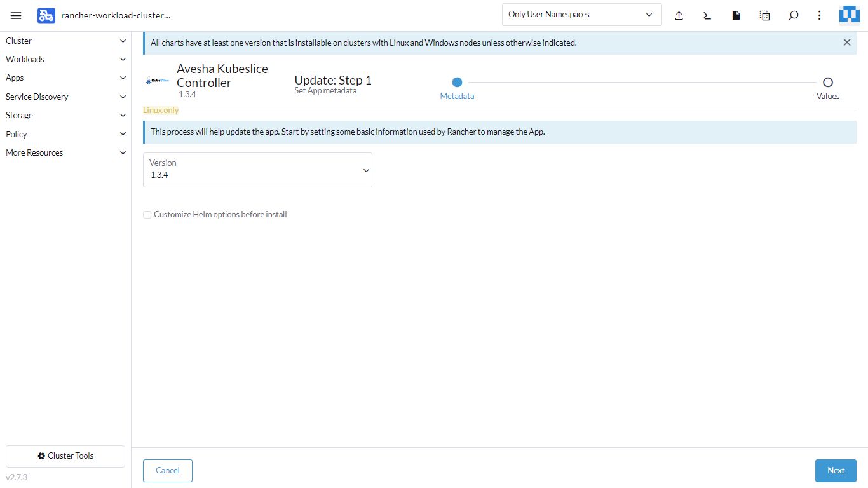Expand the Cluster sidebar section
The image size is (868, 488).
pyautogui.click(x=65, y=41)
